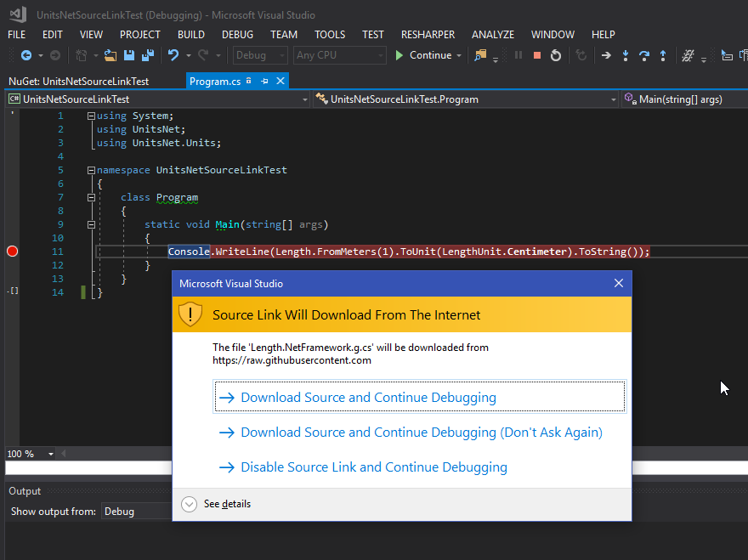The height and width of the screenshot is (560, 748).
Task: Collapse the using directives block
Action: tap(91, 116)
